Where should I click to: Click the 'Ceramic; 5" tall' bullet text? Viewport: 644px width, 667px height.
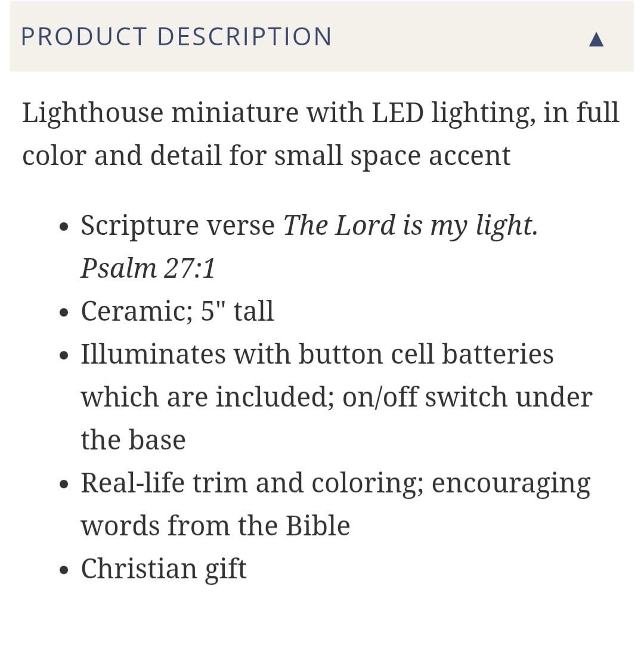177,311
